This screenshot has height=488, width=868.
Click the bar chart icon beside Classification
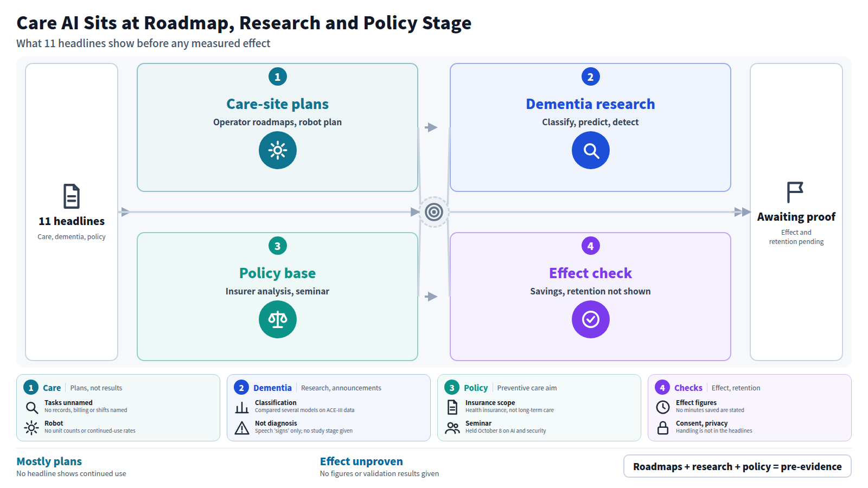242,407
